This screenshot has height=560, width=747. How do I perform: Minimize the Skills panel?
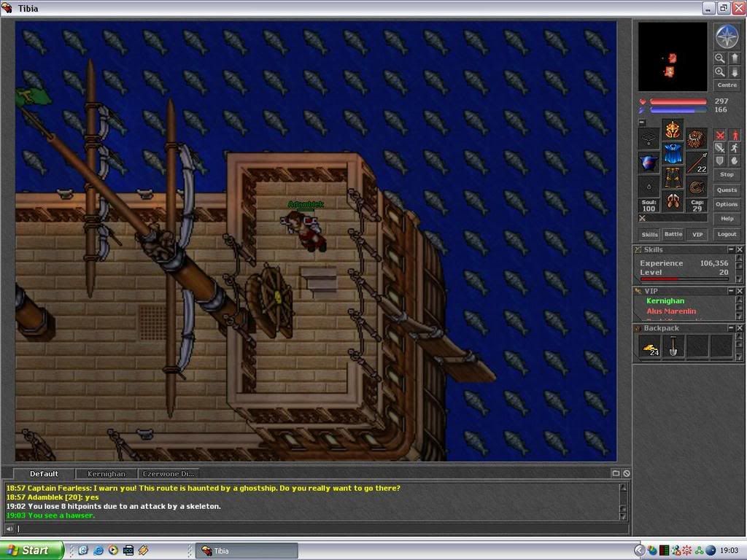coord(731,249)
